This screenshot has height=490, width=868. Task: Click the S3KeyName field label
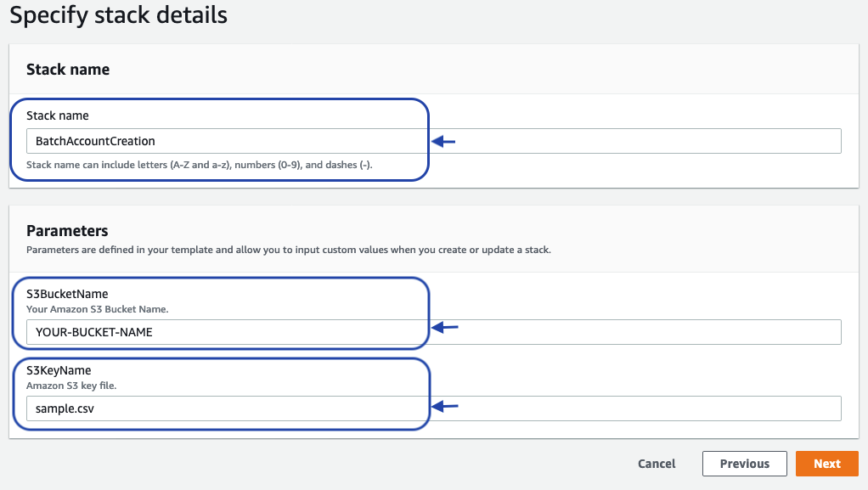pos(59,371)
